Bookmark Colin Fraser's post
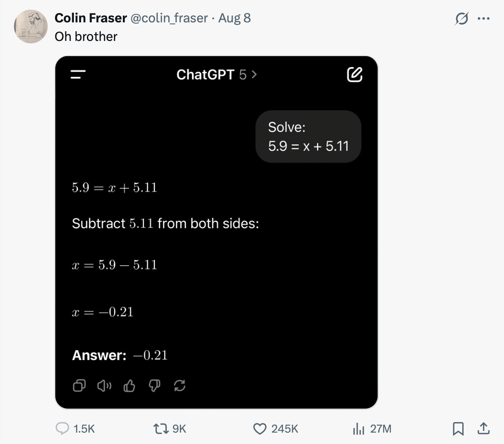The width and height of the screenshot is (504, 444). [459, 429]
